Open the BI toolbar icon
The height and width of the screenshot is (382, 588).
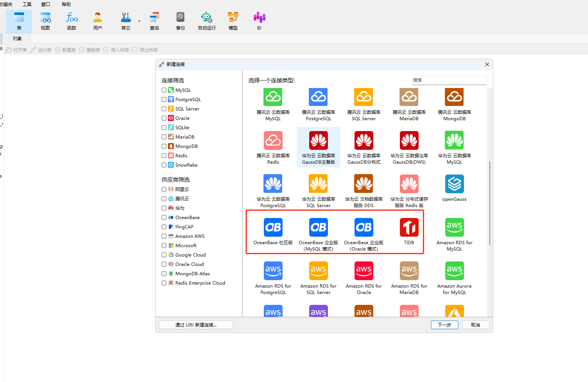coord(259,21)
